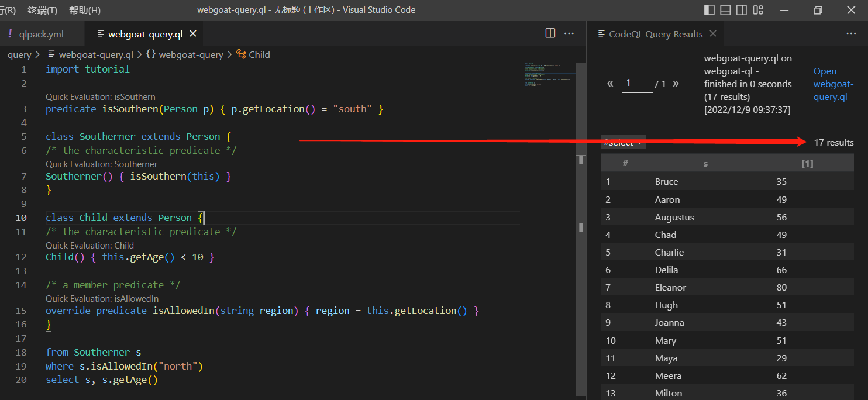Open the Customize Layout icon in title bar

tap(758, 10)
